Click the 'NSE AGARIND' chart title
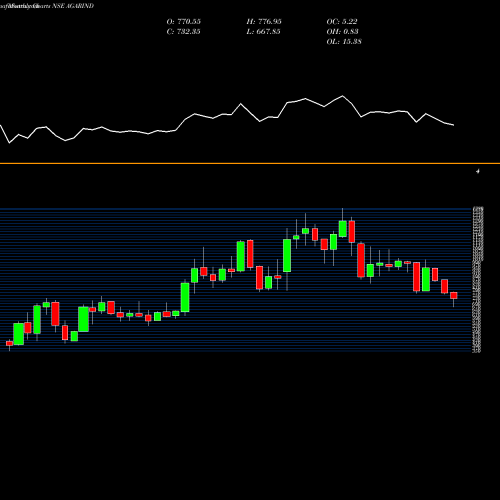 73,6
